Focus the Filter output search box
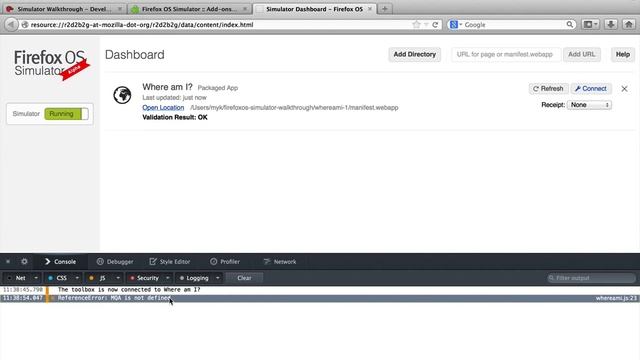This screenshot has width=640, height=360. click(x=591, y=278)
